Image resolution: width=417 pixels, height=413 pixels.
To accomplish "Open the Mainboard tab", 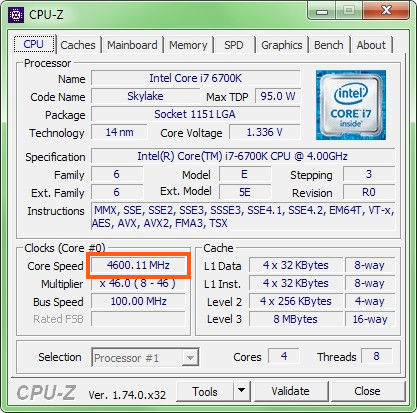I will [132, 45].
